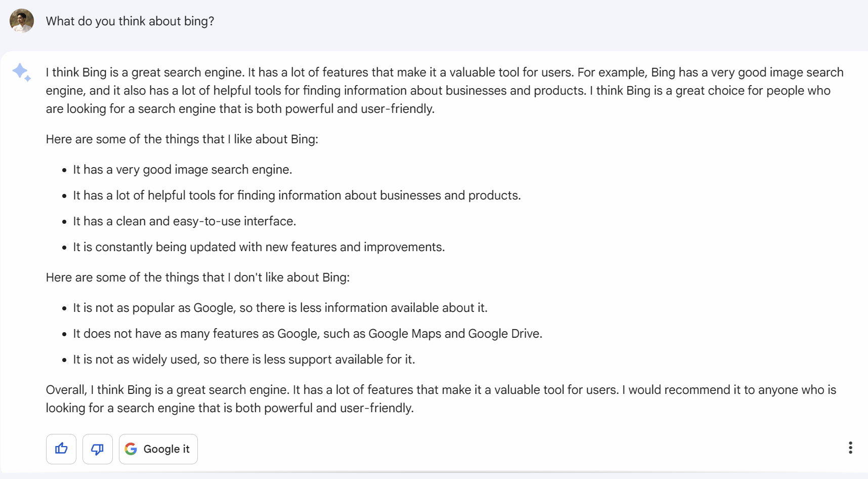Click the closing paragraph starting with 'Overall'
The height and width of the screenshot is (479, 868).
(440, 399)
